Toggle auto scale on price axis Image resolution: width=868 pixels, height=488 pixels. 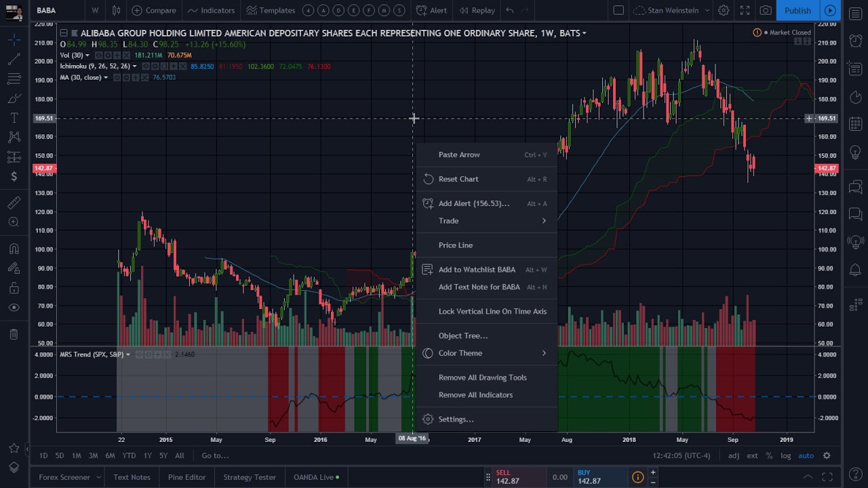coord(806,455)
